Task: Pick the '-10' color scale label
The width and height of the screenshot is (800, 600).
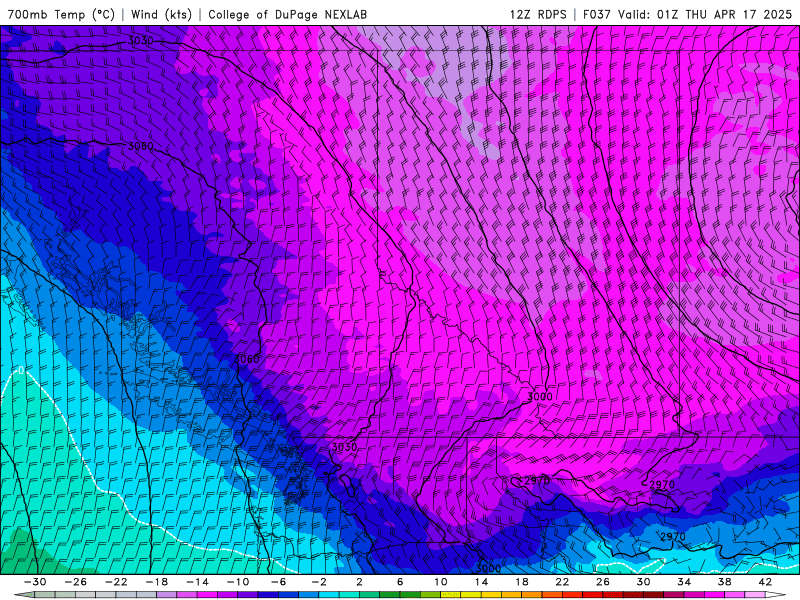Action: pyautogui.click(x=238, y=582)
